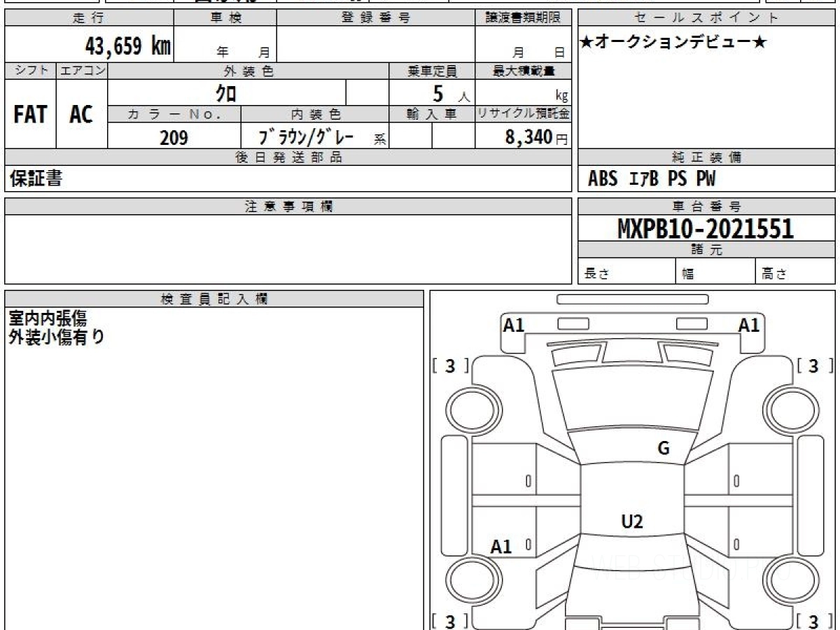
Task: Click the 8,340円 recycle deposit value
Action: [x=537, y=137]
